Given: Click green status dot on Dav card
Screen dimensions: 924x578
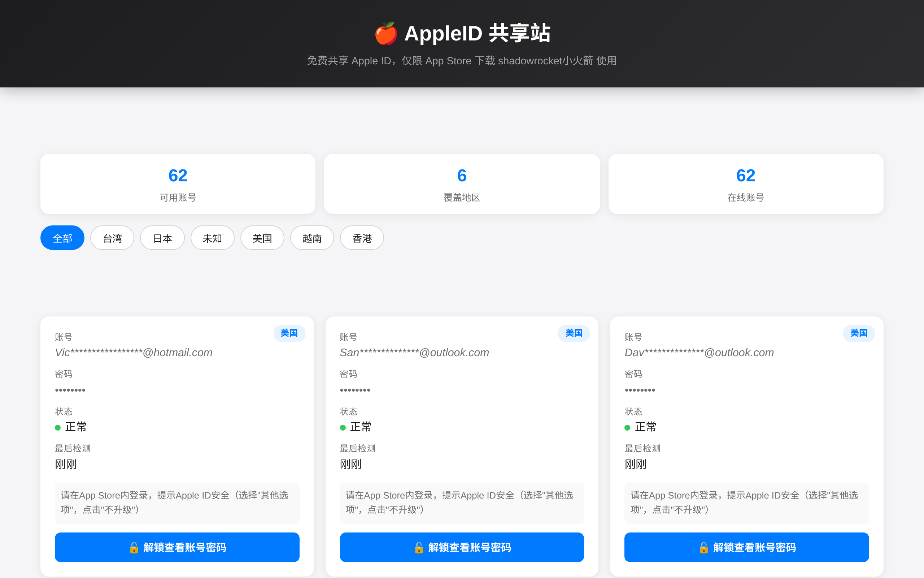Looking at the screenshot, I should tap(627, 427).
